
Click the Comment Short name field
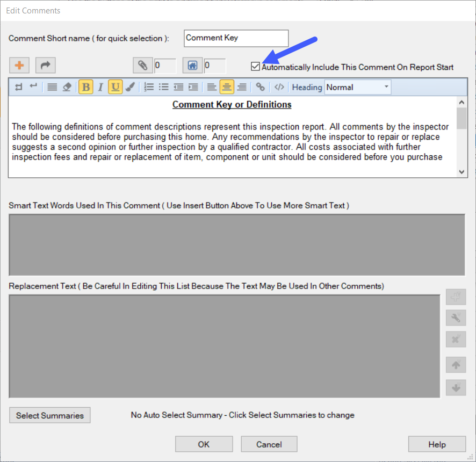[x=236, y=38]
